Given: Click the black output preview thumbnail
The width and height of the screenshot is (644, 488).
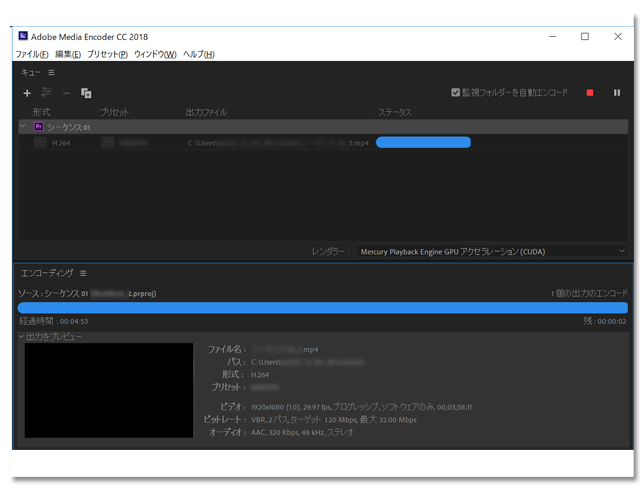Looking at the screenshot, I should pyautogui.click(x=109, y=390).
